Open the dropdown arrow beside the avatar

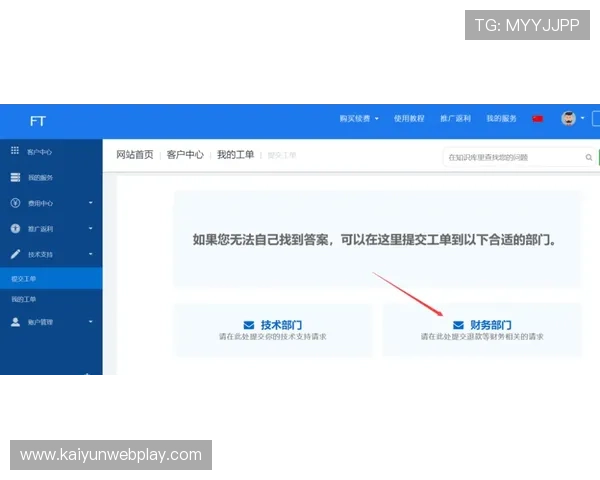[582, 118]
